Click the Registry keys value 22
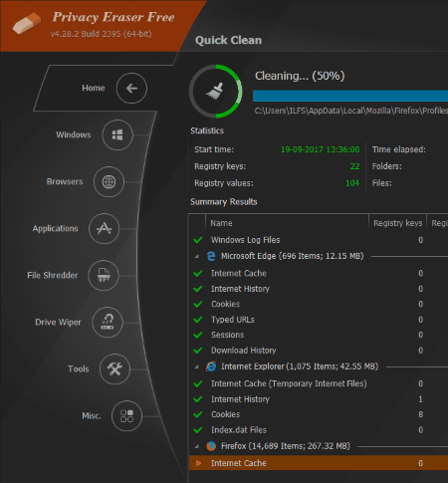 (354, 166)
